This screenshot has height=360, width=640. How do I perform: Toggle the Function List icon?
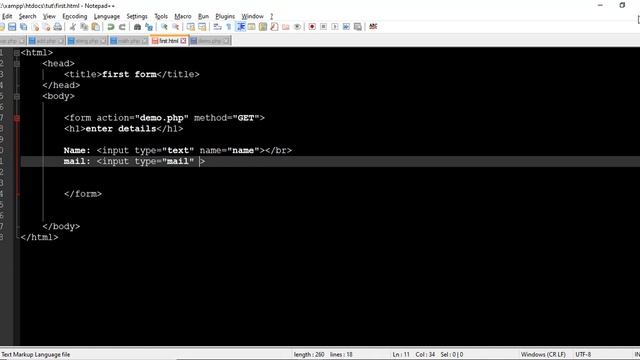point(274,27)
